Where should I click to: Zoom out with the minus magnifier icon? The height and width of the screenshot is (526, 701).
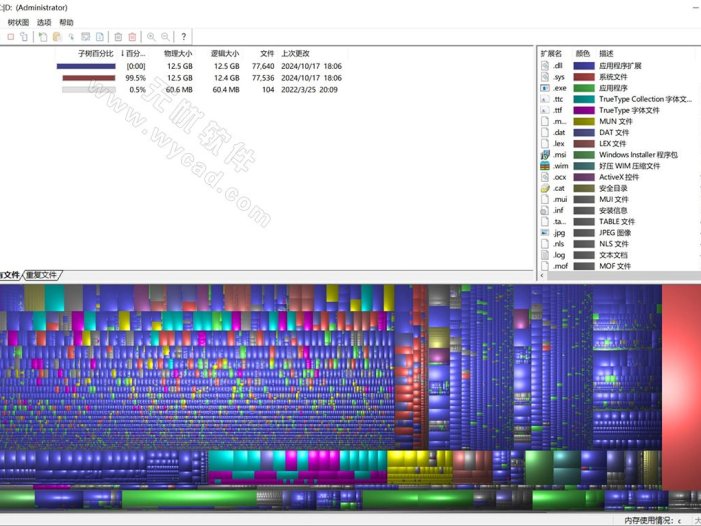point(165,37)
